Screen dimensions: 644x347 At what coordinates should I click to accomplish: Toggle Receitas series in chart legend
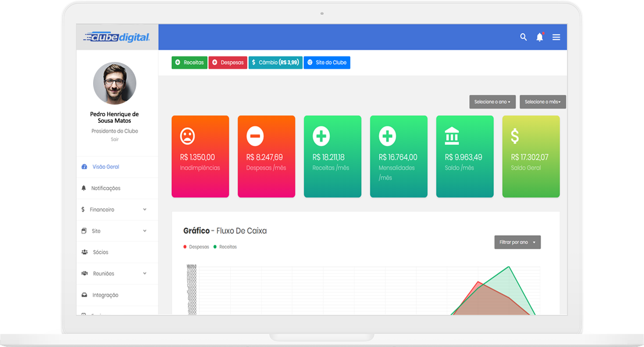224,247
